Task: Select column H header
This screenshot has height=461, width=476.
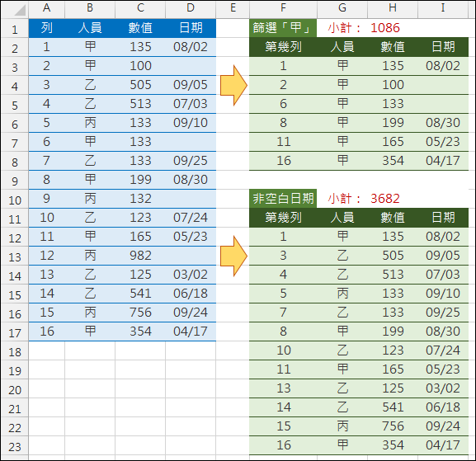Action: pyautogui.click(x=393, y=8)
